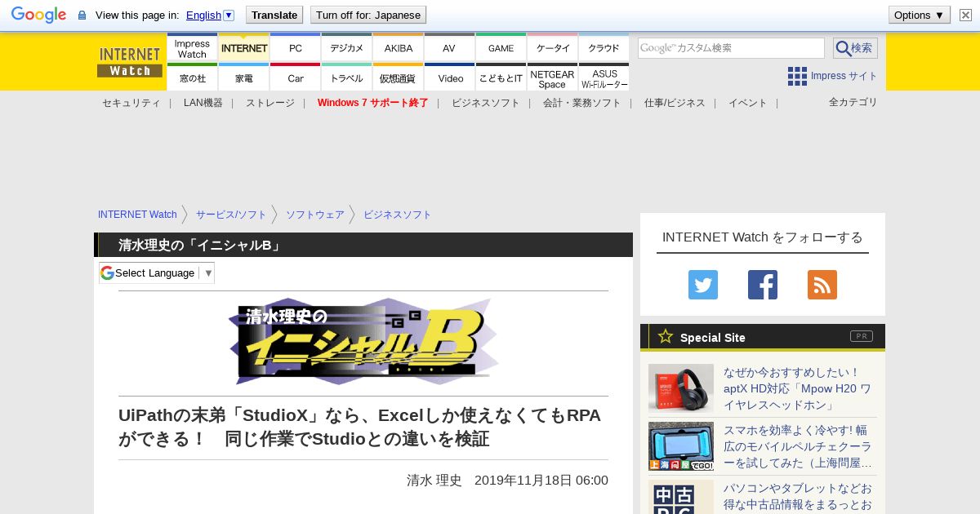Select the INTERNET tab
Viewport: 980px width, 514px height.
click(x=244, y=47)
